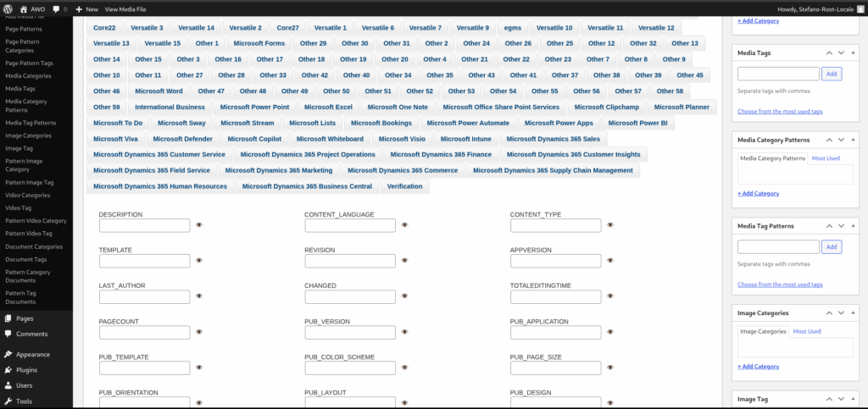Collapse the Image Tag panel
This screenshot has height=409, width=868.
coord(853,399)
